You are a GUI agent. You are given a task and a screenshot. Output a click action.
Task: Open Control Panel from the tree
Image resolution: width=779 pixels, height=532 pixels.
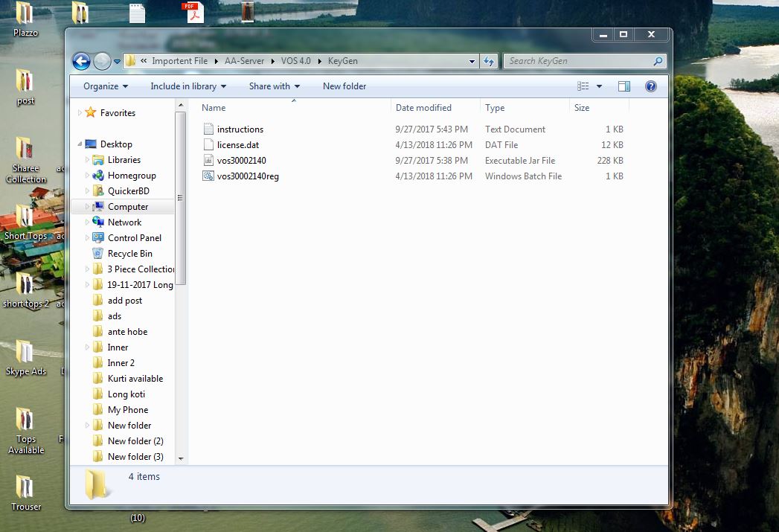[x=134, y=238]
